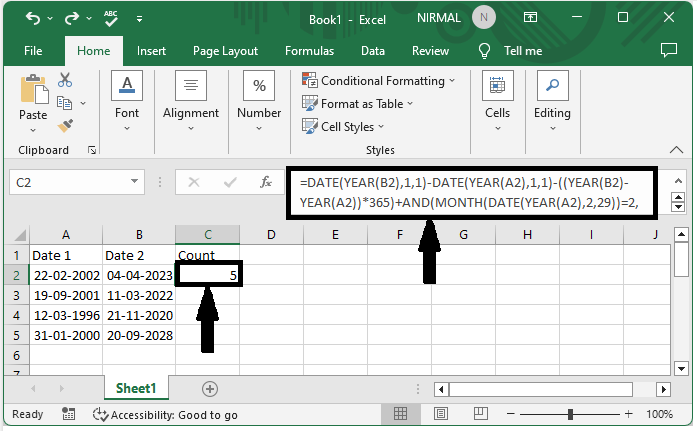Step the formula bar scroll down
This screenshot has height=431, width=697.
pos(678,207)
